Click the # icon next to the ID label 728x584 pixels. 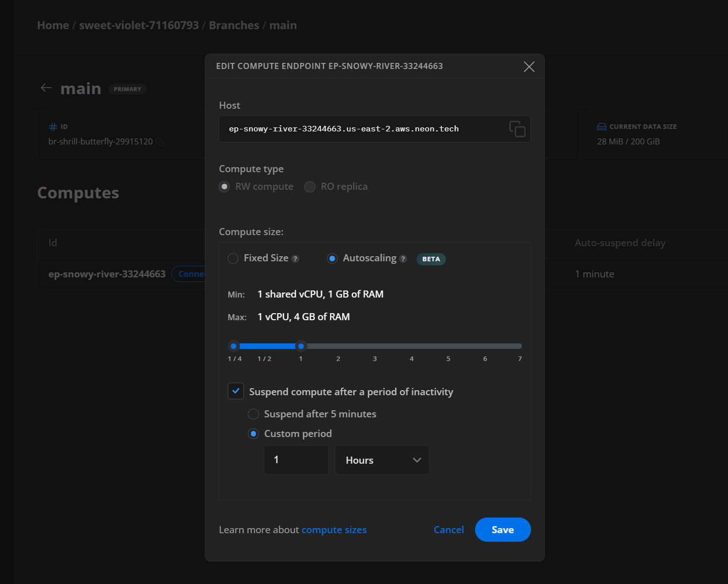[53, 126]
